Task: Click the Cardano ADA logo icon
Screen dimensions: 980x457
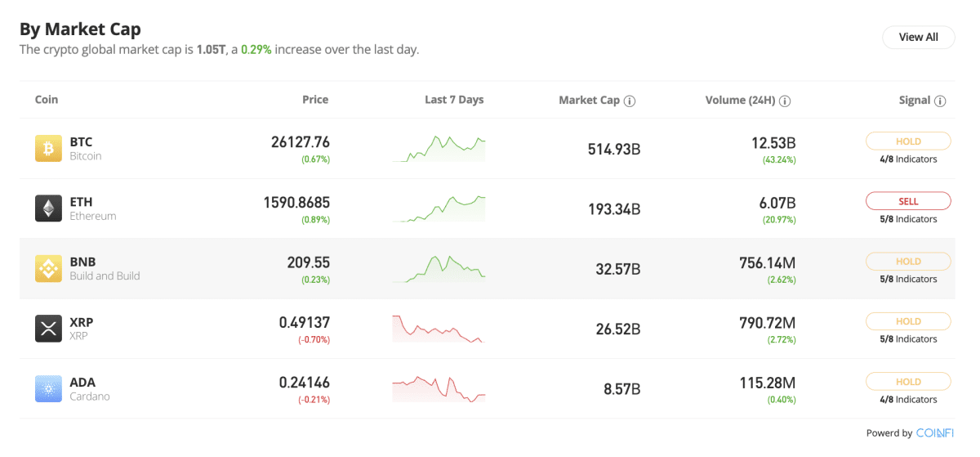Action: pos(48,389)
